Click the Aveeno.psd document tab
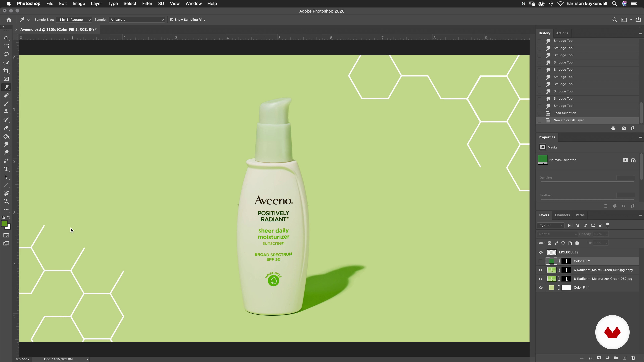This screenshot has height=362, width=644. coord(58,29)
